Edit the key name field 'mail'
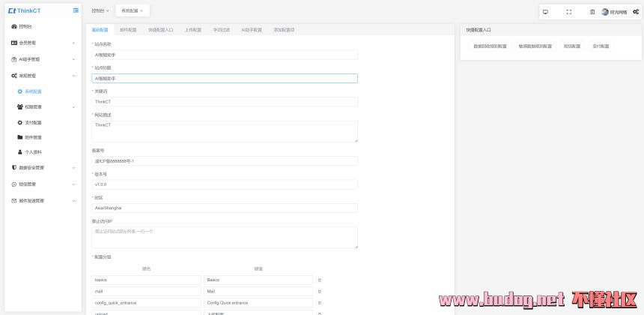 coord(146,292)
